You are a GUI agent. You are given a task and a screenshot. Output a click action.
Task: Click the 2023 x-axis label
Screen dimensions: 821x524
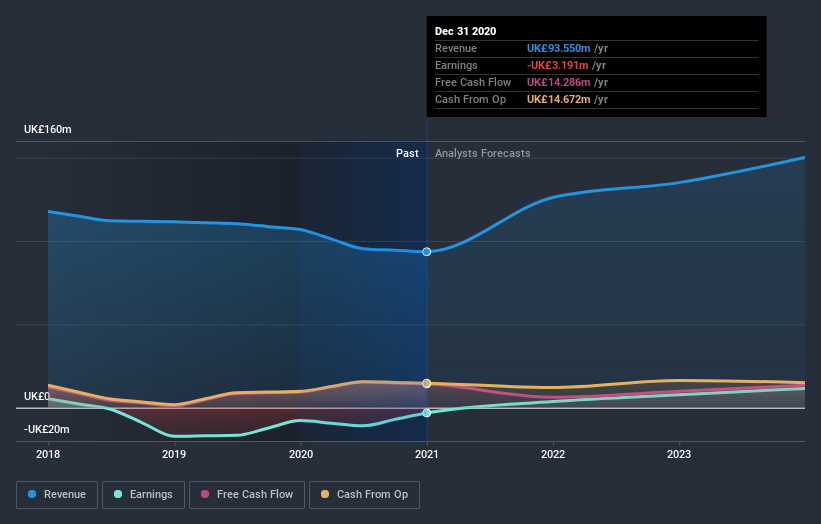click(679, 454)
